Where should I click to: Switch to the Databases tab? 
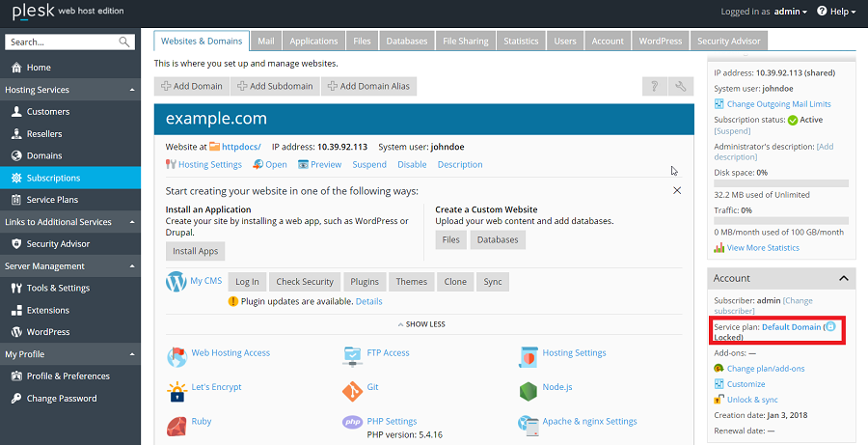coord(406,41)
